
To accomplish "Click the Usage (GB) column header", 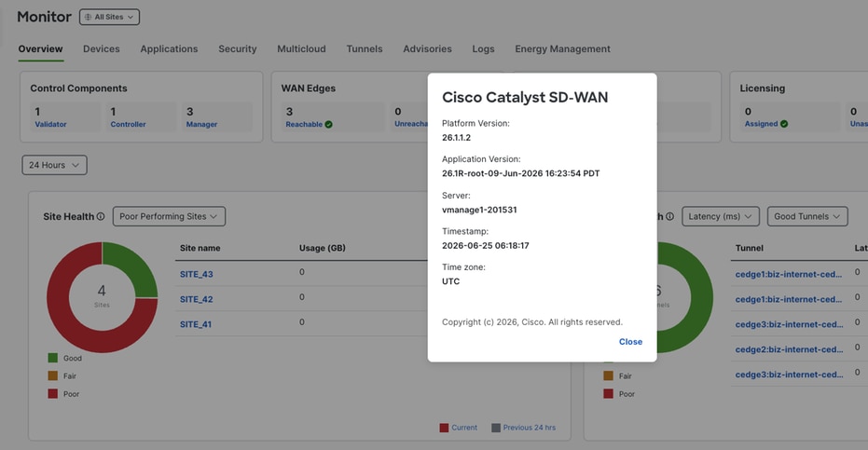I will [323, 248].
